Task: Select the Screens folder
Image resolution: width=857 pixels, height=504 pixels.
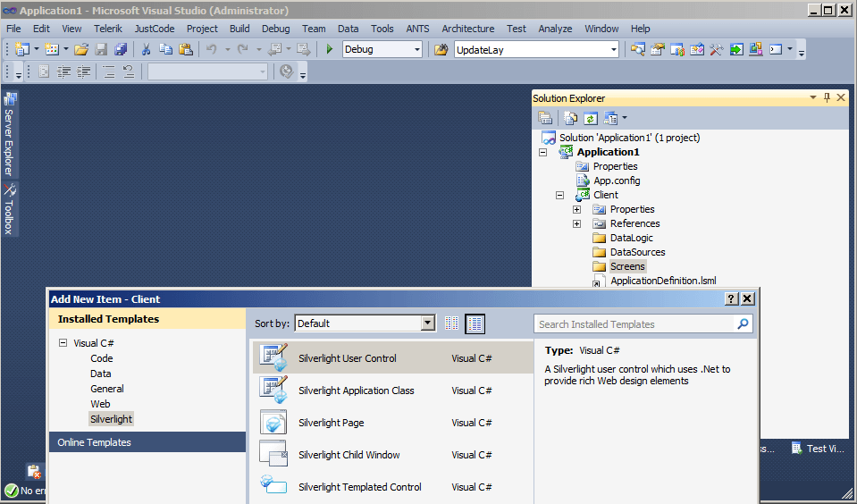Action: coord(627,266)
